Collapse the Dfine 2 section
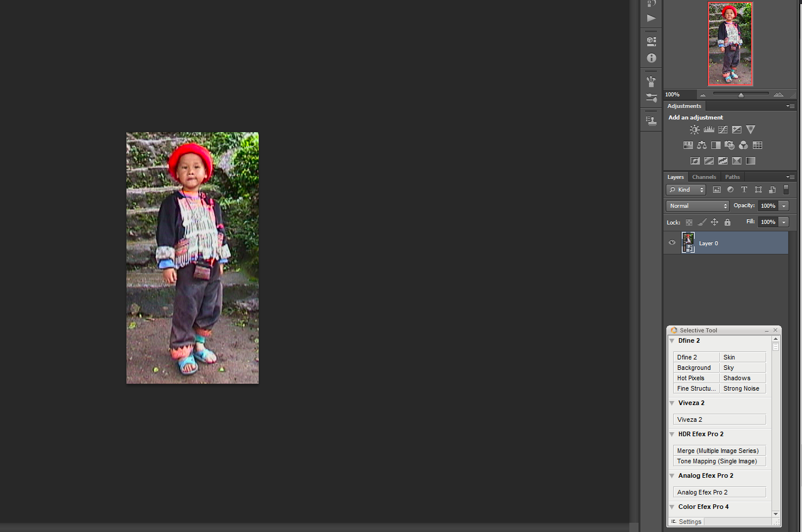 click(672, 341)
